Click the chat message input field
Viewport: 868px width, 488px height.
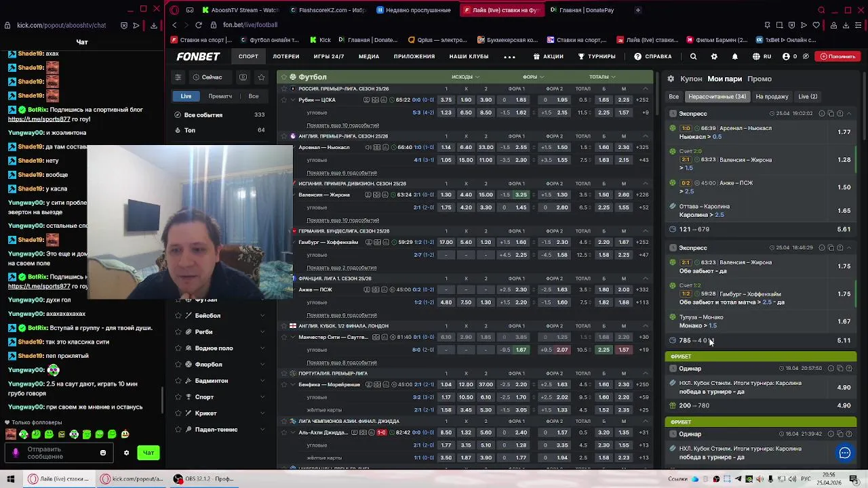tap(59, 453)
